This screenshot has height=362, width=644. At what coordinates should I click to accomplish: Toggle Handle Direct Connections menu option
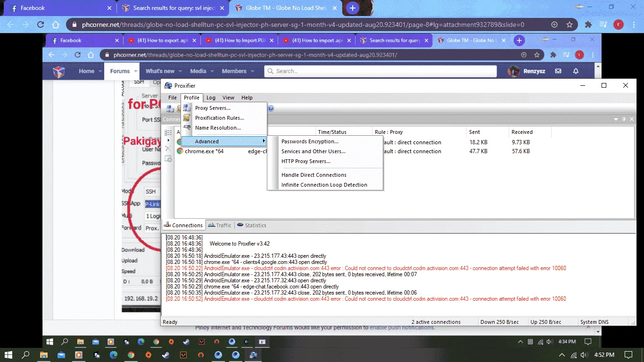coord(314,175)
